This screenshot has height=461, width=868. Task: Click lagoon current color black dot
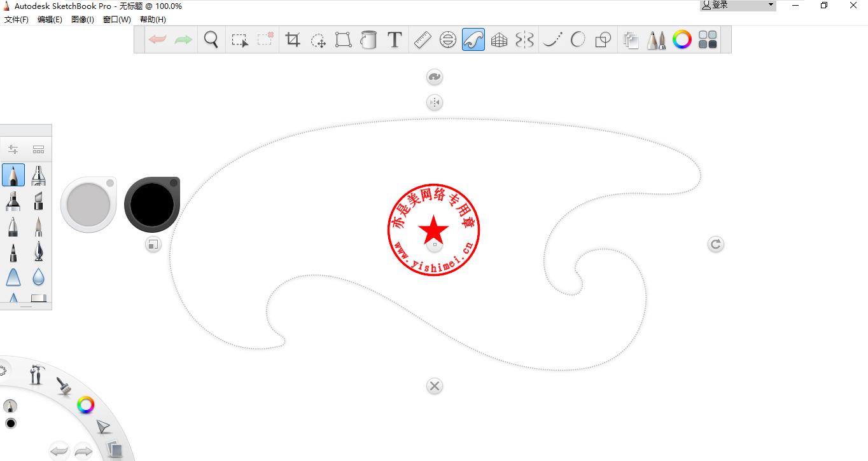11,423
